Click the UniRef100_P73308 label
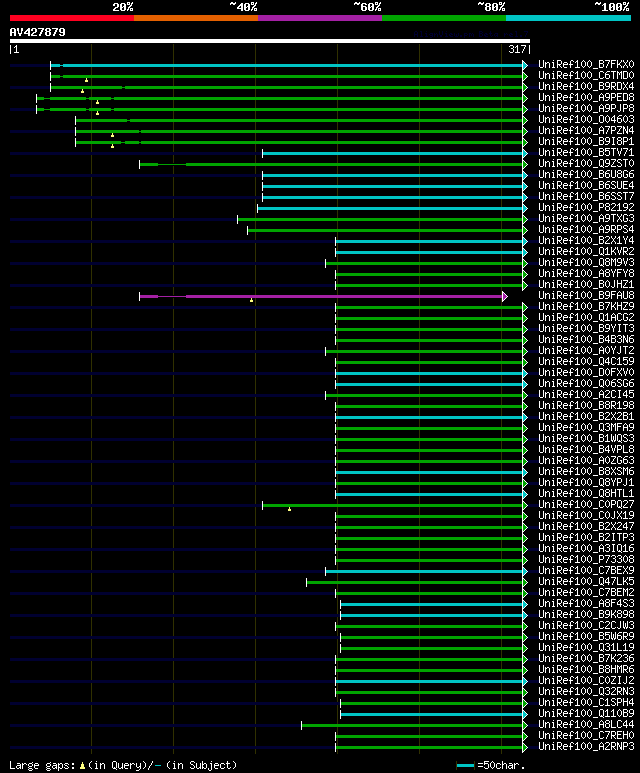The width and height of the screenshot is (640, 773). [586, 559]
